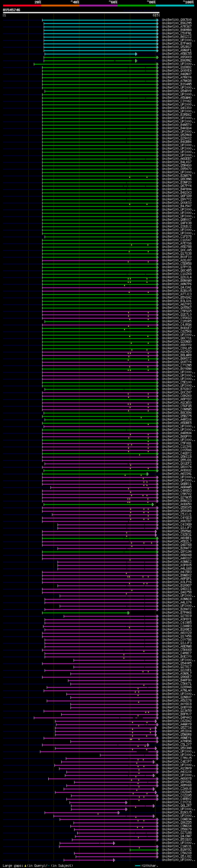The image size is (197, 868).
Task: Open hit UniRef100_B9RMB8
Action: pos(177,30)
